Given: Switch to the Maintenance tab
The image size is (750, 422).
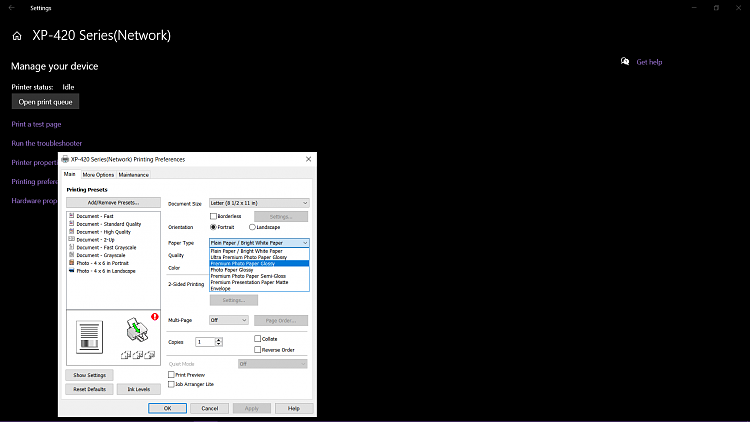Looking at the screenshot, I should tap(133, 175).
